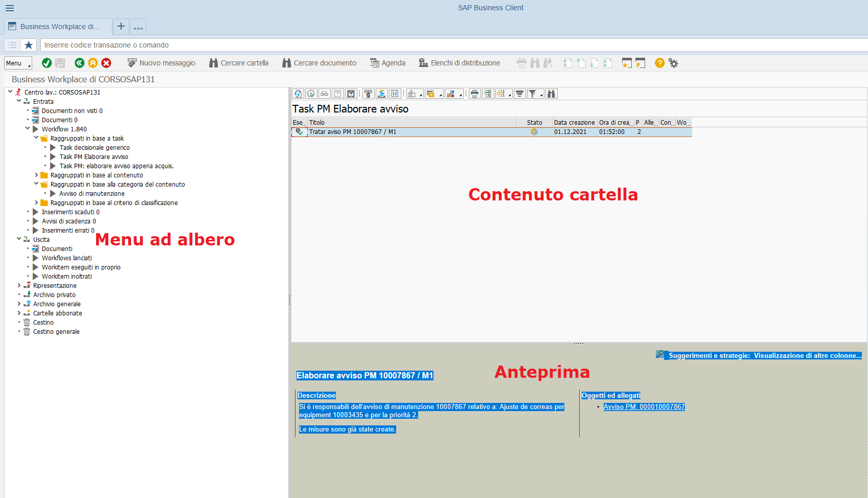
Task: Click the Refresh icon in the list toolbar
Action: coord(298,94)
